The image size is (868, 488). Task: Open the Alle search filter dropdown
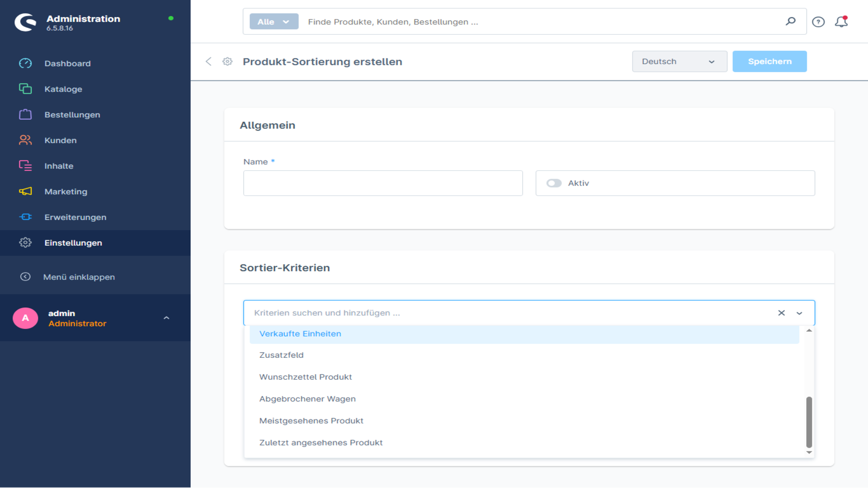point(274,22)
